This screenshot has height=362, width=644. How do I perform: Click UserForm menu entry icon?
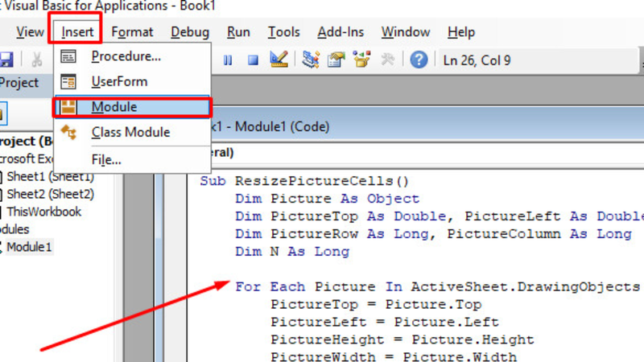(x=68, y=82)
